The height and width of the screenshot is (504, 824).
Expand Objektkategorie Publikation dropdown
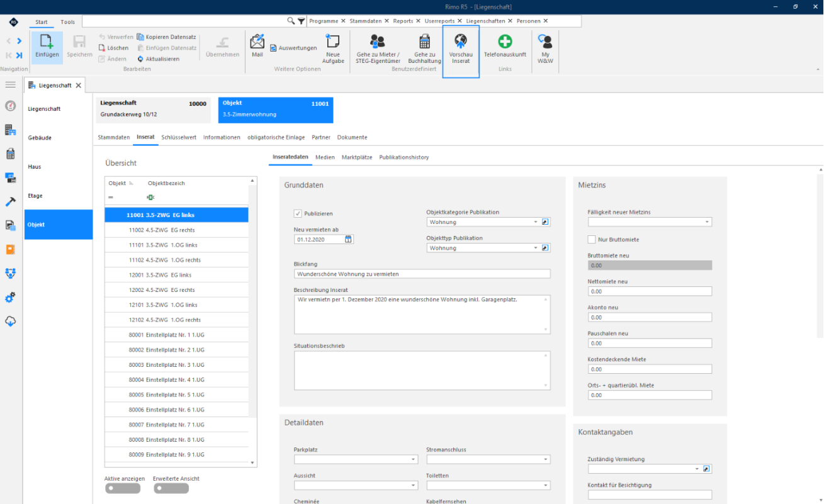[x=536, y=222]
